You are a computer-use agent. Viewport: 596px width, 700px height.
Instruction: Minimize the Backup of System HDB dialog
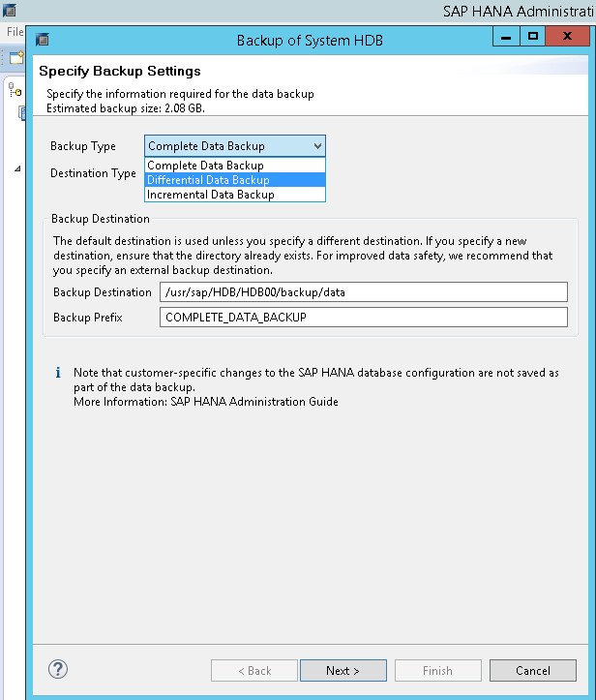pyautogui.click(x=506, y=37)
